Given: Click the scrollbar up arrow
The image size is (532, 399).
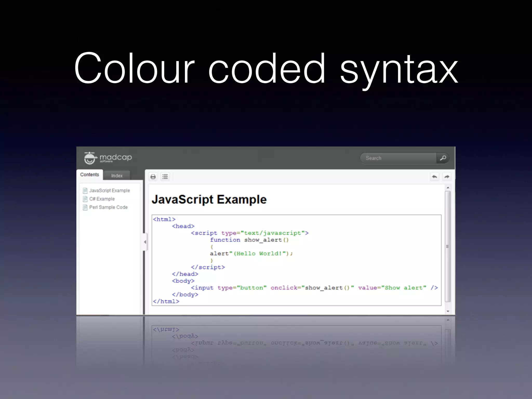Looking at the screenshot, I should [448, 188].
